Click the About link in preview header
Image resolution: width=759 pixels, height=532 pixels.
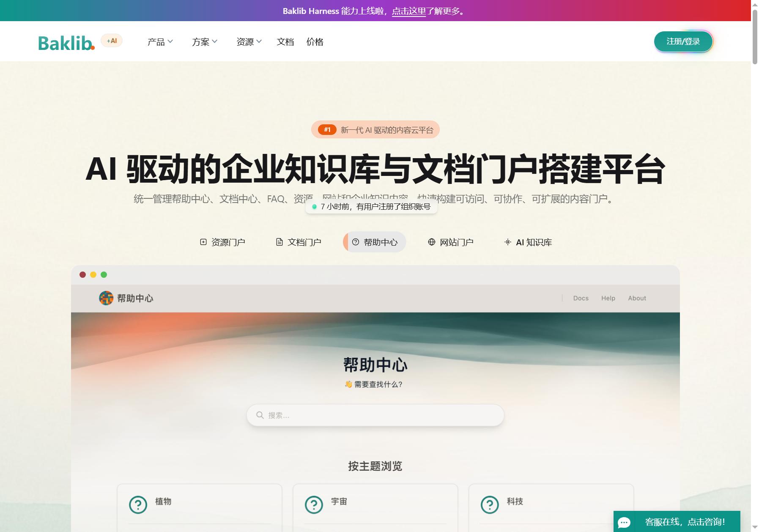click(x=637, y=298)
